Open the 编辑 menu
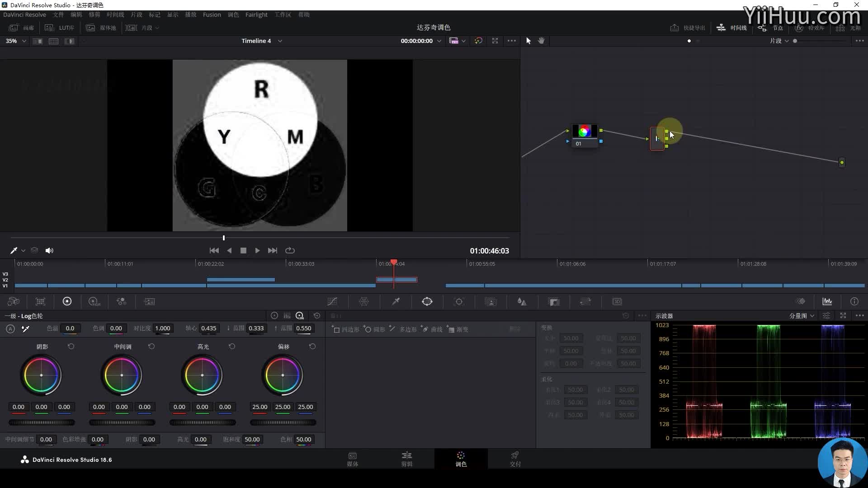Screen dimensions: 868x488 point(76,14)
